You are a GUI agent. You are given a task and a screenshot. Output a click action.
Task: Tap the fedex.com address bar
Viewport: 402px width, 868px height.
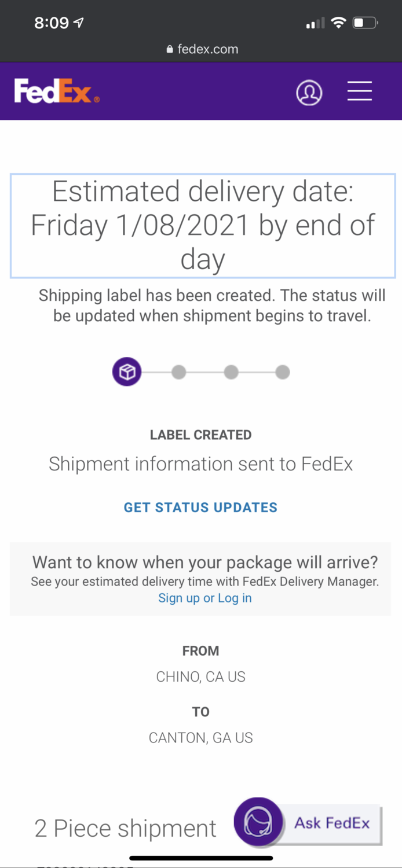[202, 49]
